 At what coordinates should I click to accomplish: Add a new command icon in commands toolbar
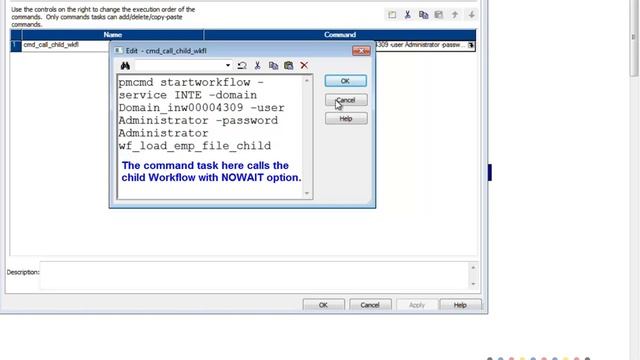(x=392, y=15)
